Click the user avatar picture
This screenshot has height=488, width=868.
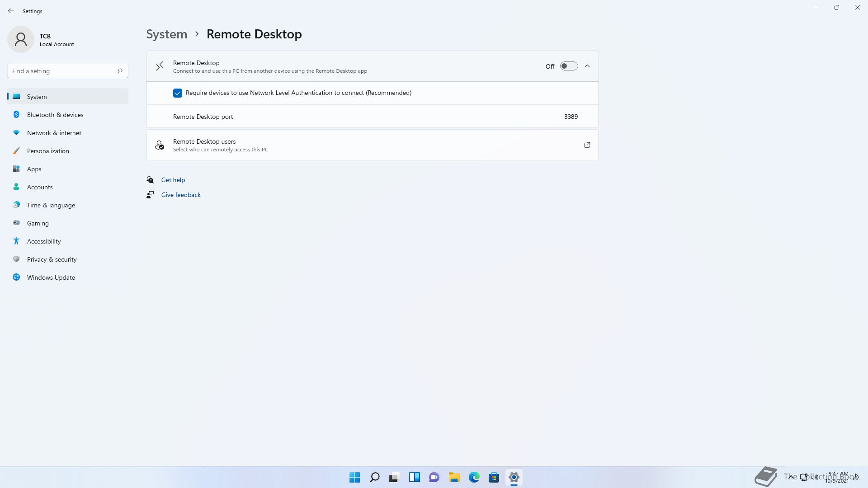21,39
